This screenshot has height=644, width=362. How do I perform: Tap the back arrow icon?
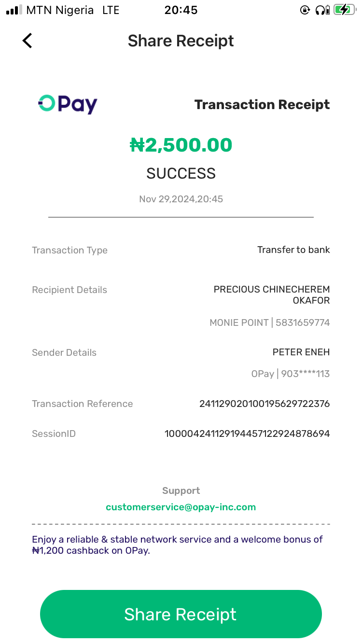tap(28, 41)
